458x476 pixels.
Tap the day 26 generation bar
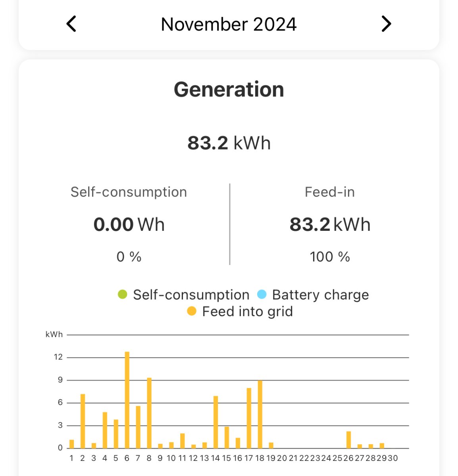(348, 440)
